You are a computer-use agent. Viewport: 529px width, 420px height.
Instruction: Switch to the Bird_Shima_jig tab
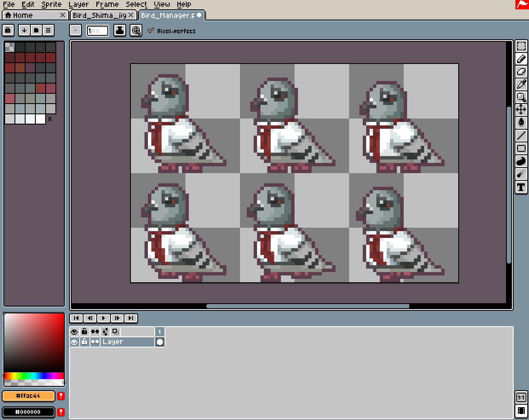coord(99,15)
